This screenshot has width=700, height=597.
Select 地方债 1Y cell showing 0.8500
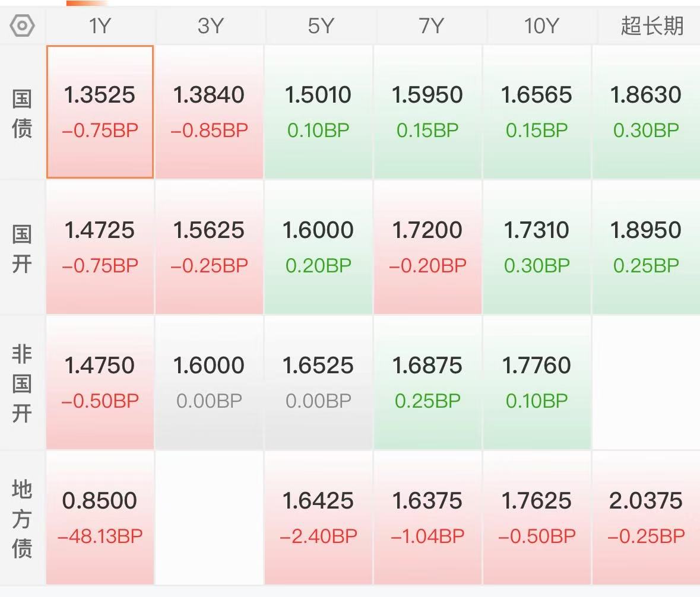100,517
